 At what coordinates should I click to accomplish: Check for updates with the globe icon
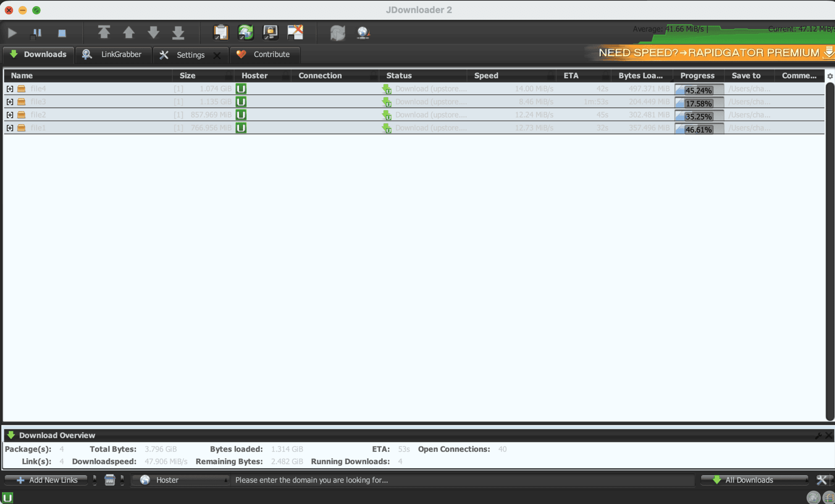tap(363, 33)
